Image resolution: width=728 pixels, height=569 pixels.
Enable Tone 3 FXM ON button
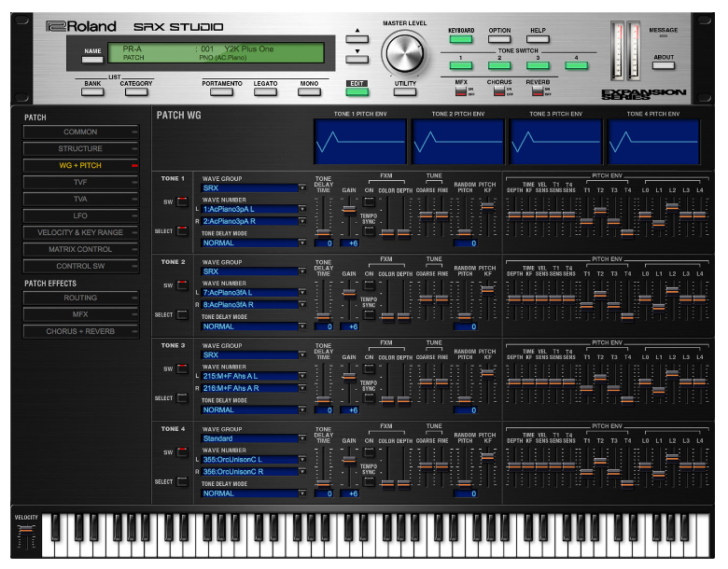pyautogui.click(x=369, y=369)
